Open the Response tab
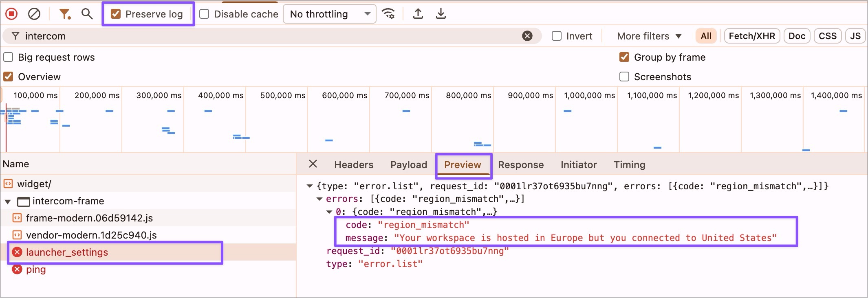The height and width of the screenshot is (298, 868). 520,165
